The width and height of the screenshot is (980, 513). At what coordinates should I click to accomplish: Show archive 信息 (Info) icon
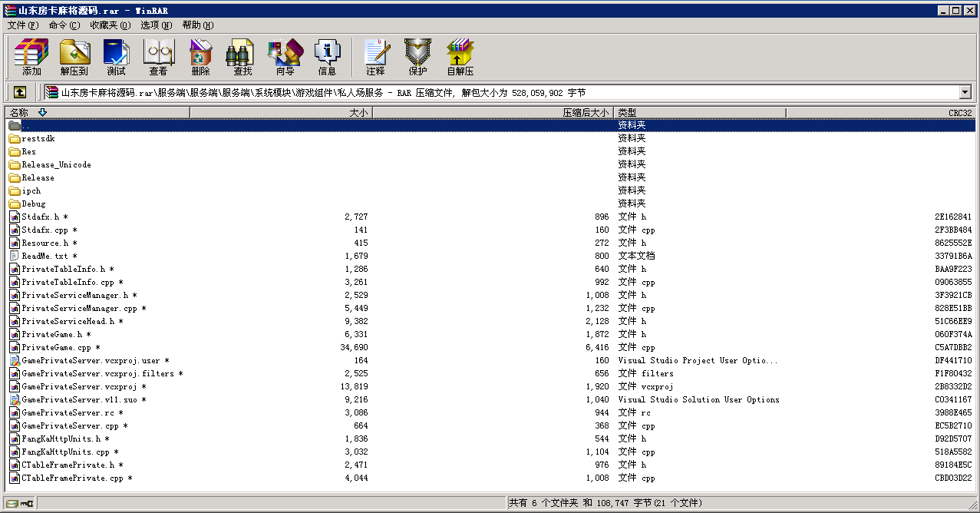pos(327,57)
